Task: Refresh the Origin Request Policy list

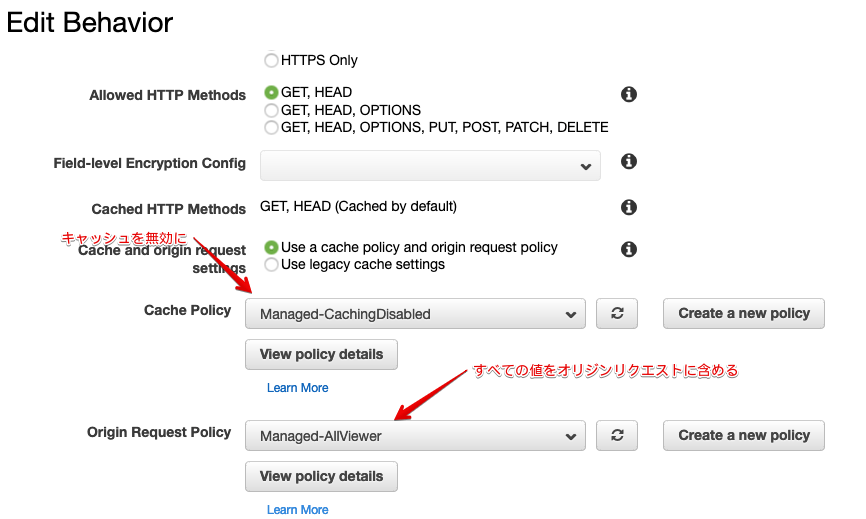Action: tap(617, 436)
